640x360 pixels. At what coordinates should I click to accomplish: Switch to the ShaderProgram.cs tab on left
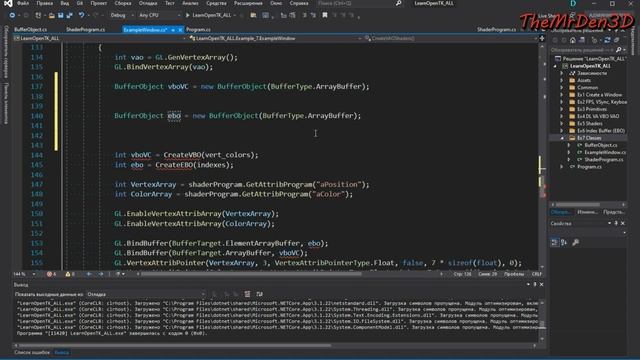point(85,30)
